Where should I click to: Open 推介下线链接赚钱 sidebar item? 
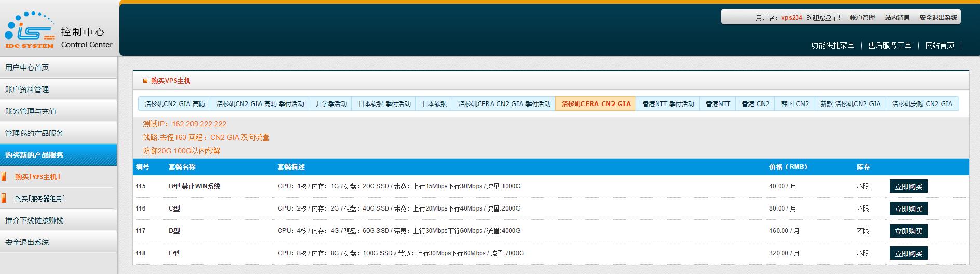[x=58, y=220]
